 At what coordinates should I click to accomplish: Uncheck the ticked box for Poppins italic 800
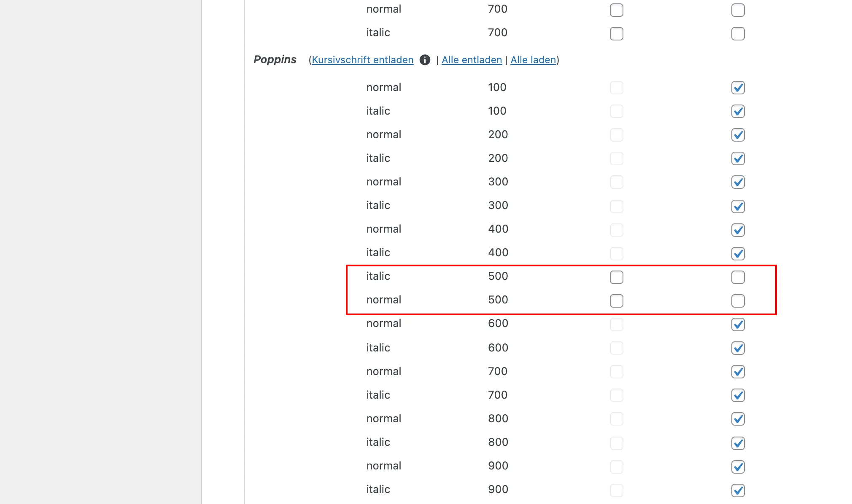pos(738,443)
